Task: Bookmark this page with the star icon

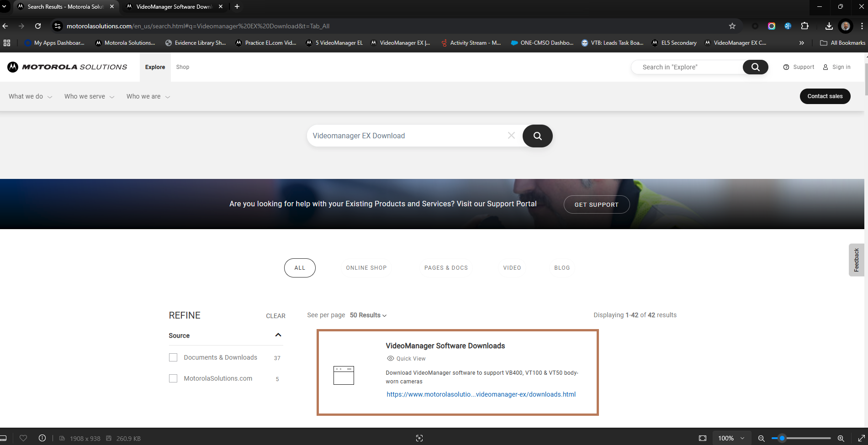Action: click(x=732, y=26)
